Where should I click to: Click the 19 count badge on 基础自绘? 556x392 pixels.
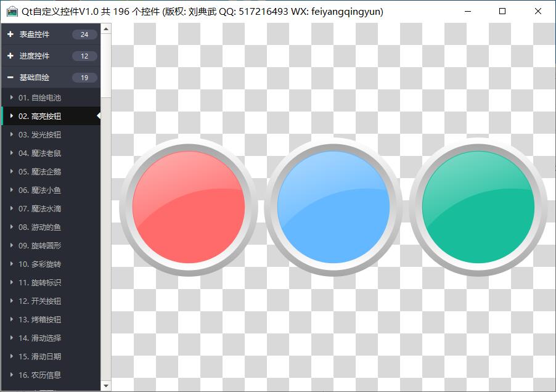[x=84, y=78]
